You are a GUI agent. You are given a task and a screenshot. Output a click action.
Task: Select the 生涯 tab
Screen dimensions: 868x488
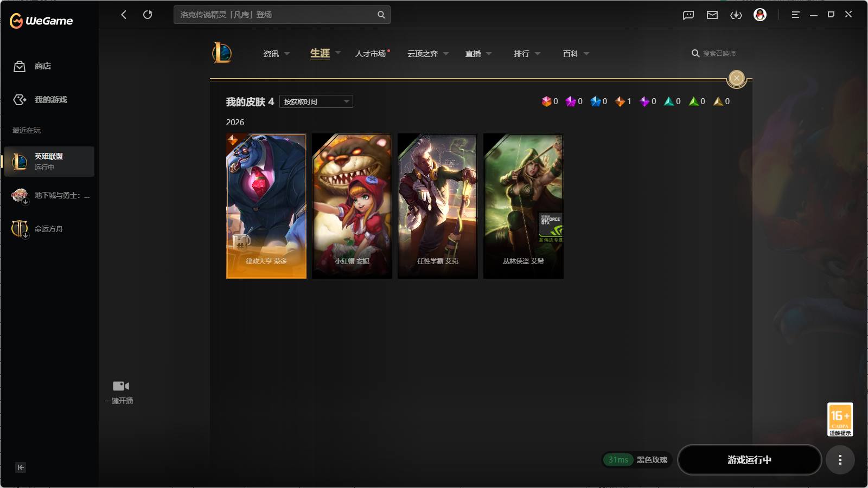coord(320,53)
